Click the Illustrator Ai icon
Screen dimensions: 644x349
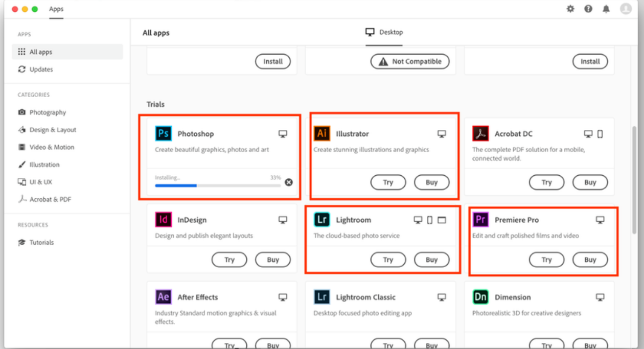click(x=322, y=134)
